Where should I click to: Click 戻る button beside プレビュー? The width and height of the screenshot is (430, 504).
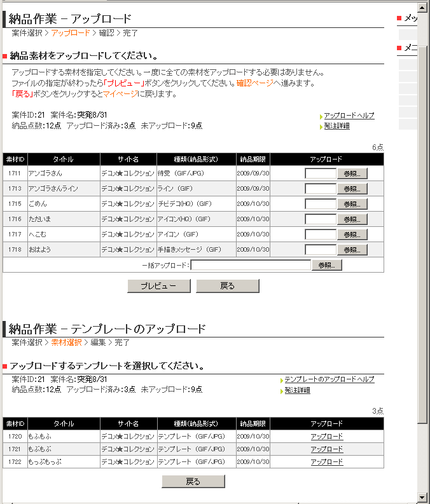click(227, 286)
